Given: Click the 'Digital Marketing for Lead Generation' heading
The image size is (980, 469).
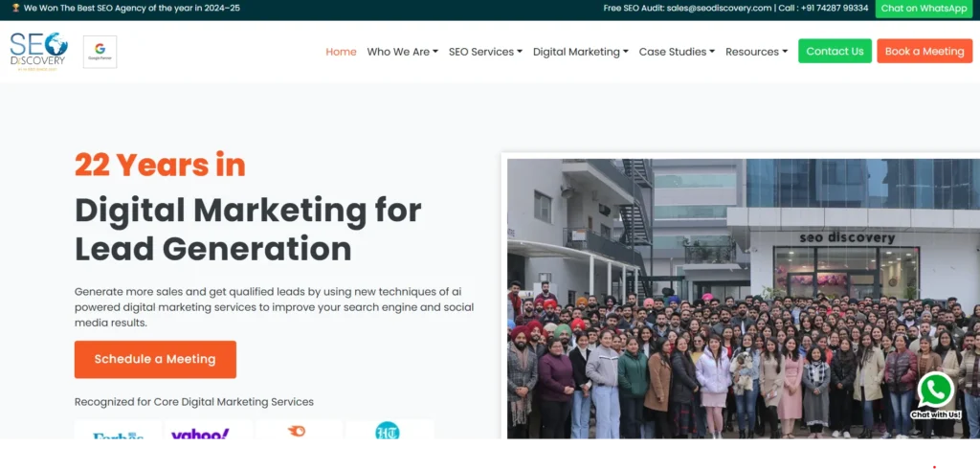Looking at the screenshot, I should click(x=248, y=230).
